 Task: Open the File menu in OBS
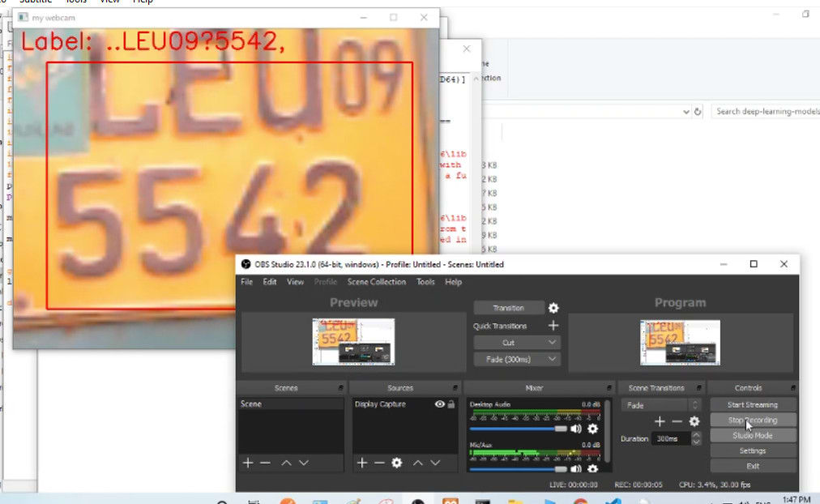[247, 282]
